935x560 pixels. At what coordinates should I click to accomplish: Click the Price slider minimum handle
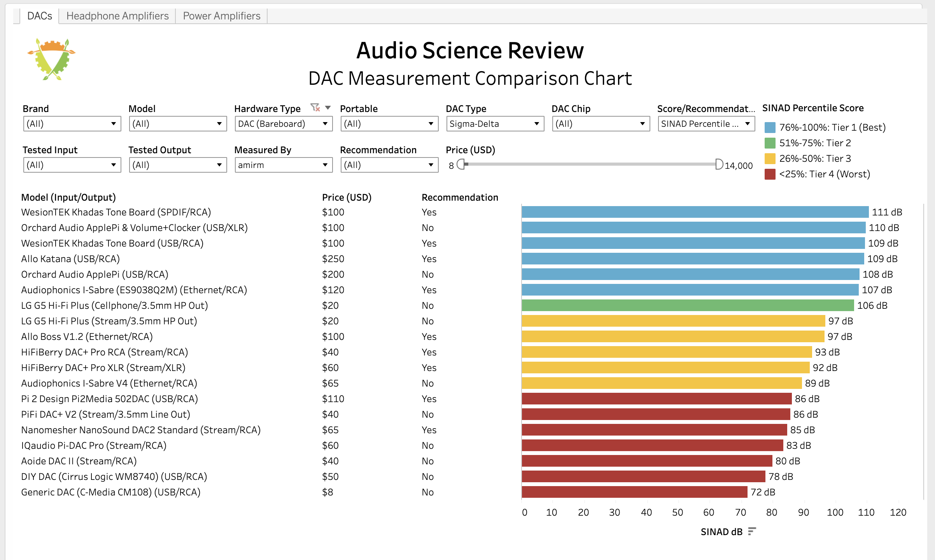[461, 164]
